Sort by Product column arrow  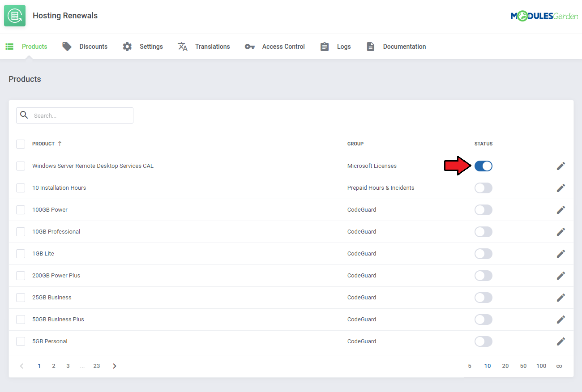(60, 144)
